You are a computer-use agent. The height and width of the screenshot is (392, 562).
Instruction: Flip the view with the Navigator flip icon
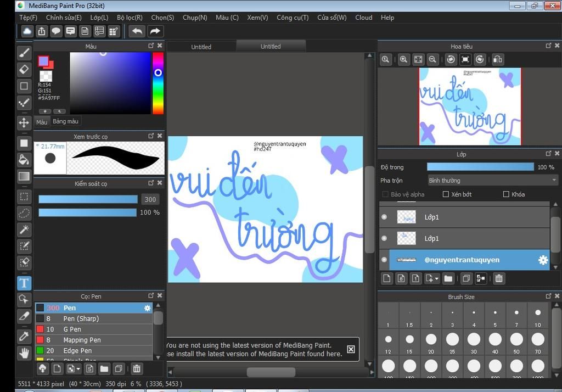(x=497, y=59)
